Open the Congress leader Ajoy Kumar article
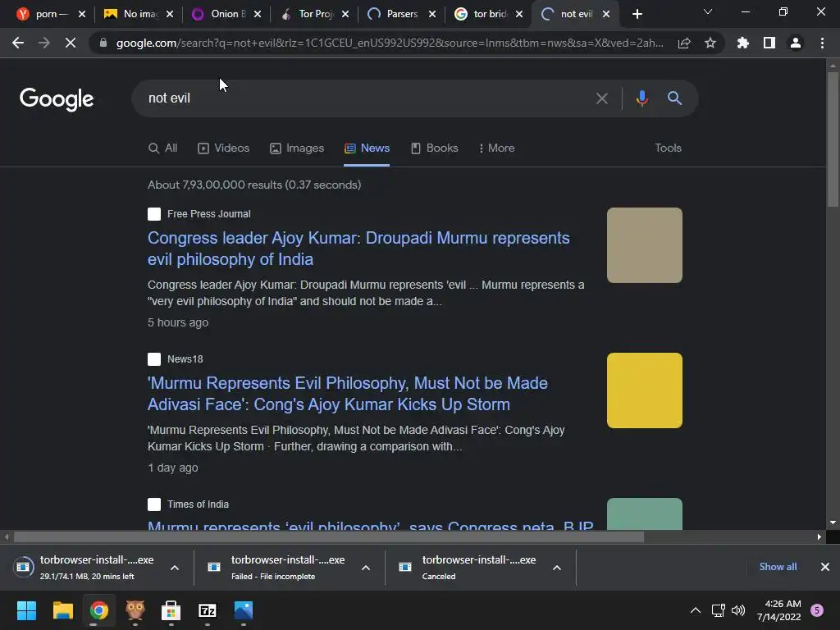The width and height of the screenshot is (840, 630). click(358, 249)
